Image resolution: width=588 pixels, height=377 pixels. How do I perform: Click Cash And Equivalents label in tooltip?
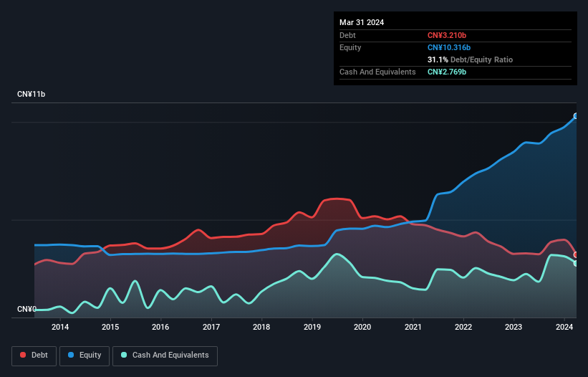[x=377, y=72]
